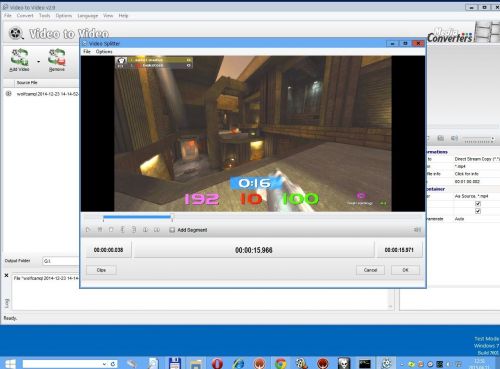Set segment start marker bracket icon
The width and height of the screenshot is (500, 369).
click(122, 230)
